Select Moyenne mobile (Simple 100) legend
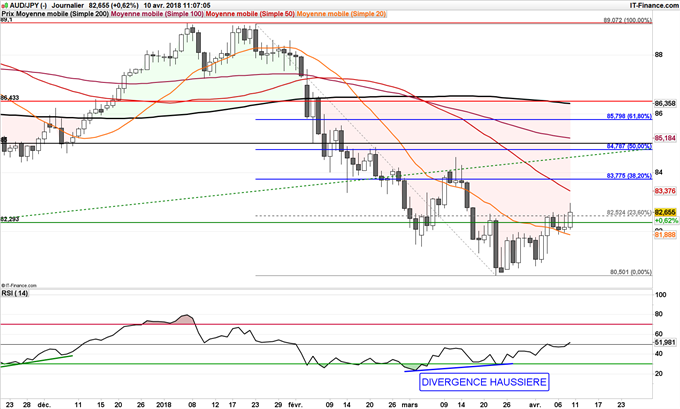Image resolution: width=680 pixels, height=409 pixels. 158,14
